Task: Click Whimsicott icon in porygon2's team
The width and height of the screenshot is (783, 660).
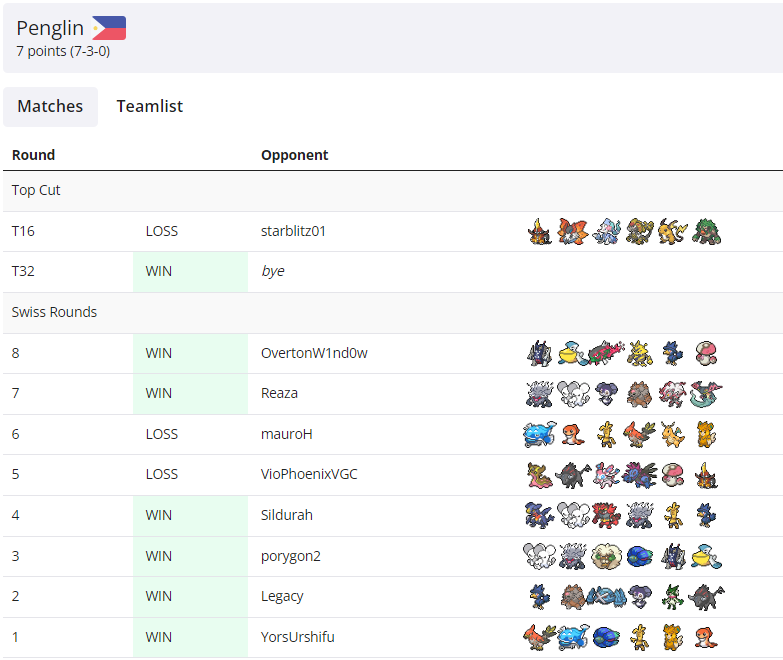Action: pyautogui.click(x=606, y=556)
